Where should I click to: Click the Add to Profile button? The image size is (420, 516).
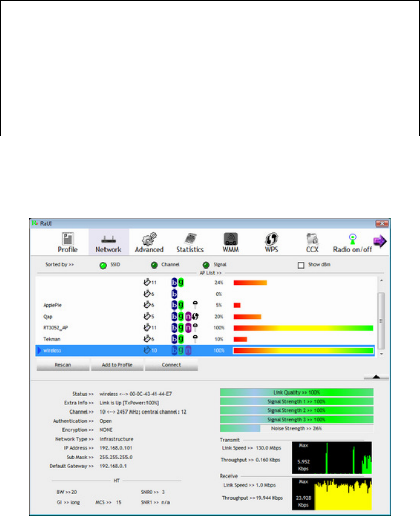coord(117,365)
